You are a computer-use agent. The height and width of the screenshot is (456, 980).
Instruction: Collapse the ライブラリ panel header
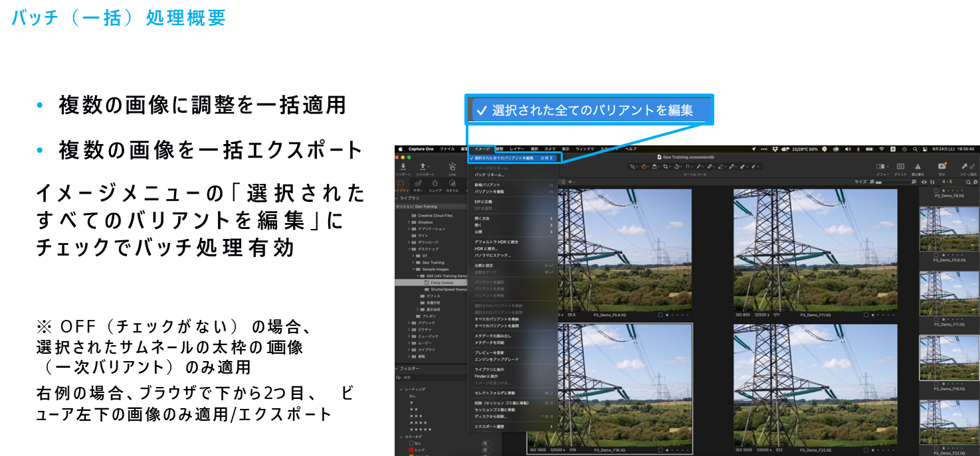(398, 198)
